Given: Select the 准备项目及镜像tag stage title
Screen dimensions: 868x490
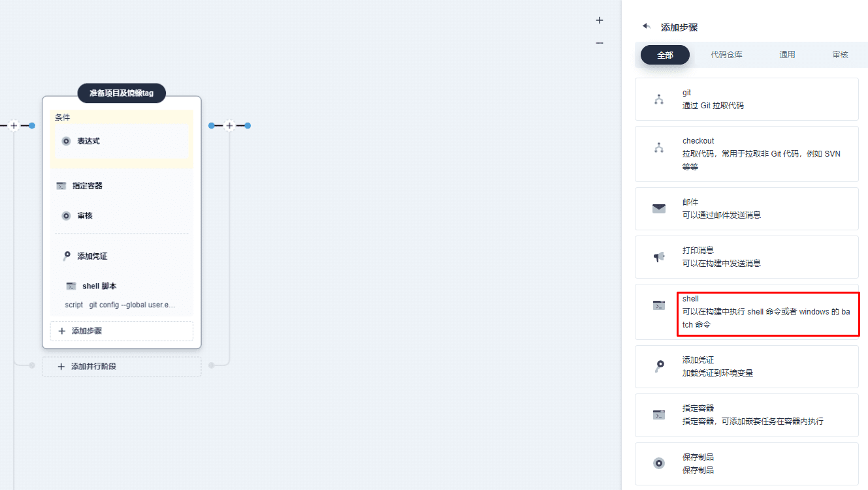Looking at the screenshot, I should 121,93.
